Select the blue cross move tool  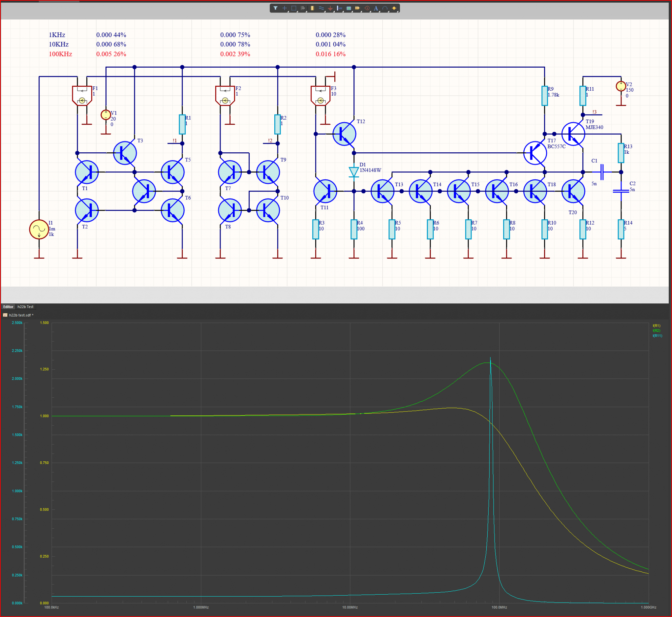284,8
